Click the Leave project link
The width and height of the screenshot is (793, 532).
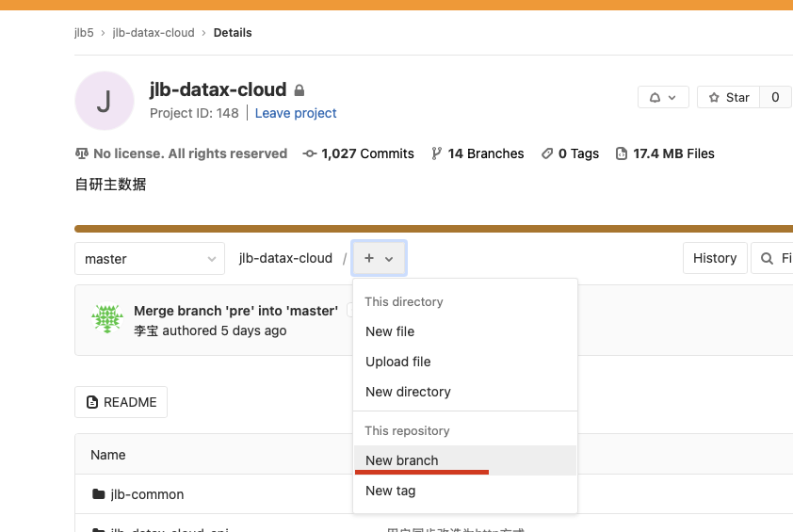296,113
